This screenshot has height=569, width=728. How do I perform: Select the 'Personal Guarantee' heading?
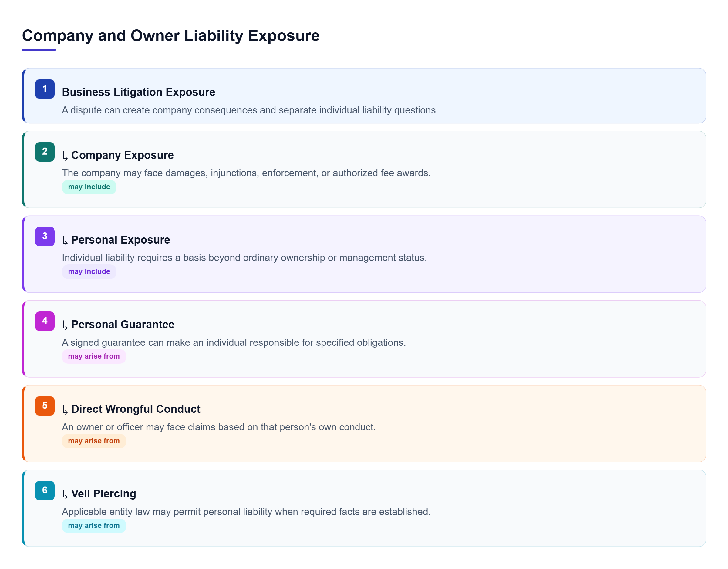(x=123, y=325)
